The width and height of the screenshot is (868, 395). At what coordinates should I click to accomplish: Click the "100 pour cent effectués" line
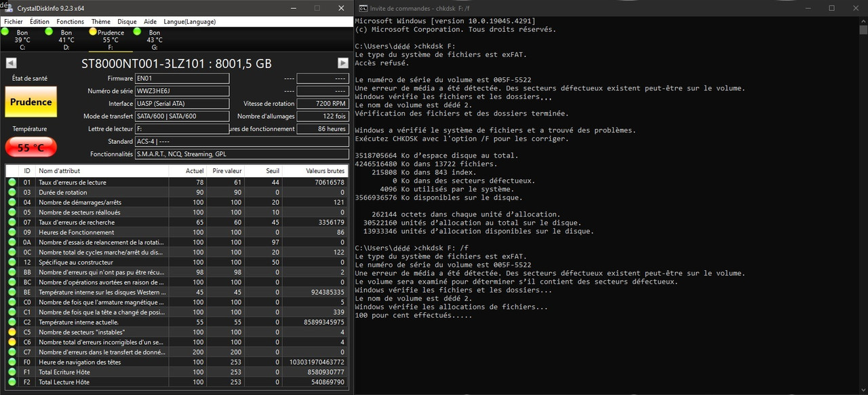pyautogui.click(x=412, y=315)
